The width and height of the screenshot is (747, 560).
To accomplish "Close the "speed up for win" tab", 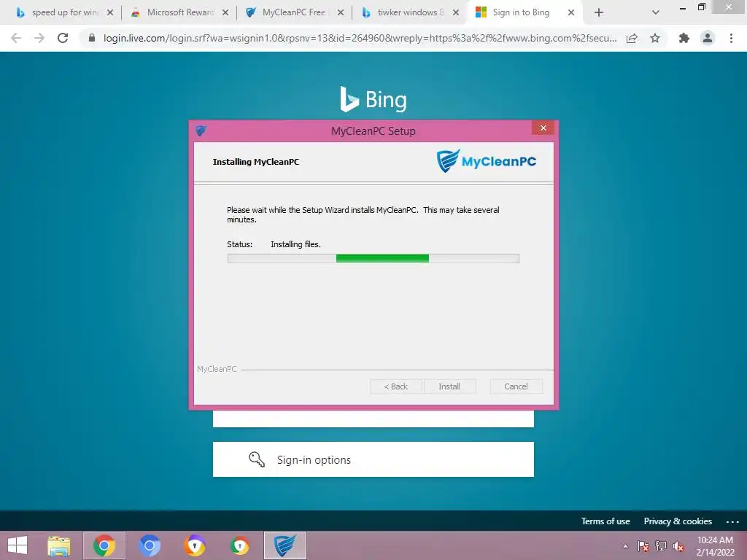I will [110, 12].
